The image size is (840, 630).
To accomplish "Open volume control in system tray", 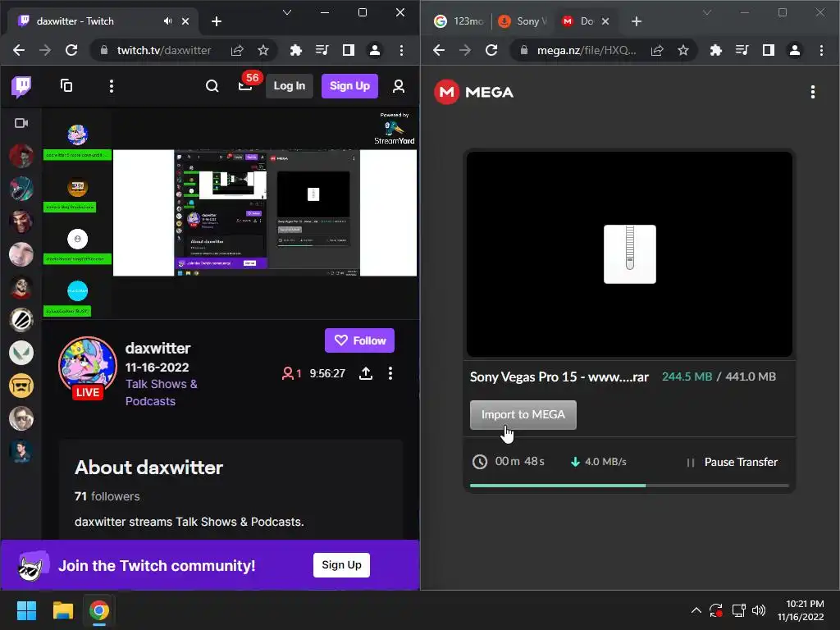I will (x=759, y=610).
